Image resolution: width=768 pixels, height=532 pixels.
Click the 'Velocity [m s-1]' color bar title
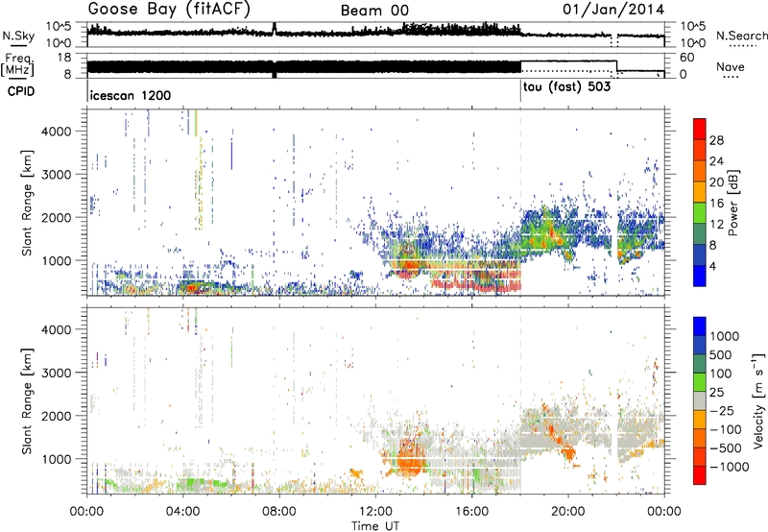(758, 400)
